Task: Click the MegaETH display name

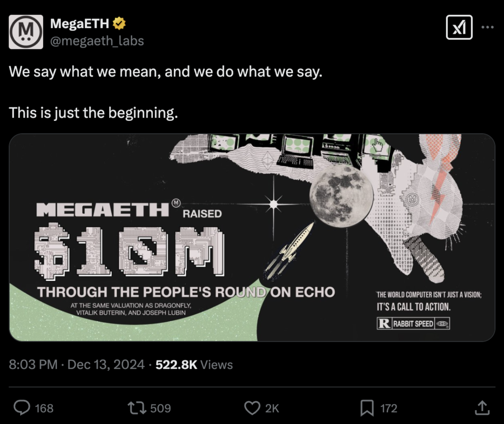Action: click(80, 24)
